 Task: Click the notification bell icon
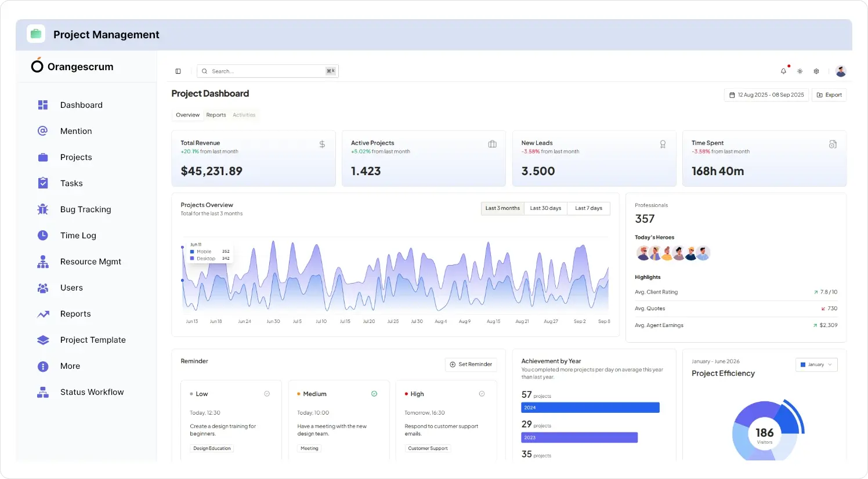(783, 71)
